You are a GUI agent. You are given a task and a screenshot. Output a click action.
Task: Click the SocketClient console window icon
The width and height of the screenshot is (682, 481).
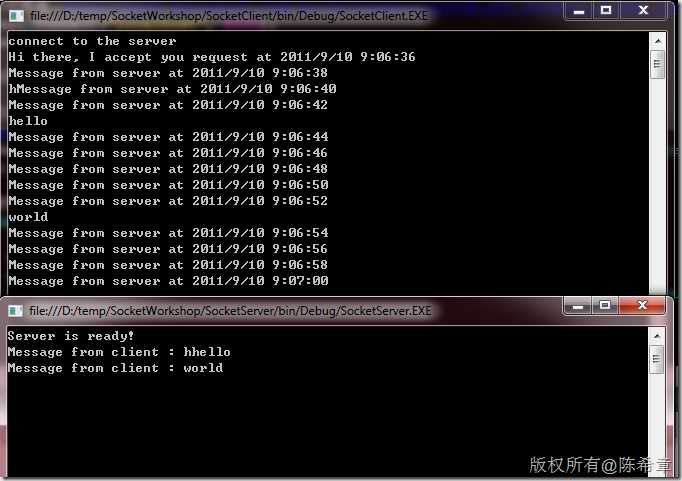point(17,16)
